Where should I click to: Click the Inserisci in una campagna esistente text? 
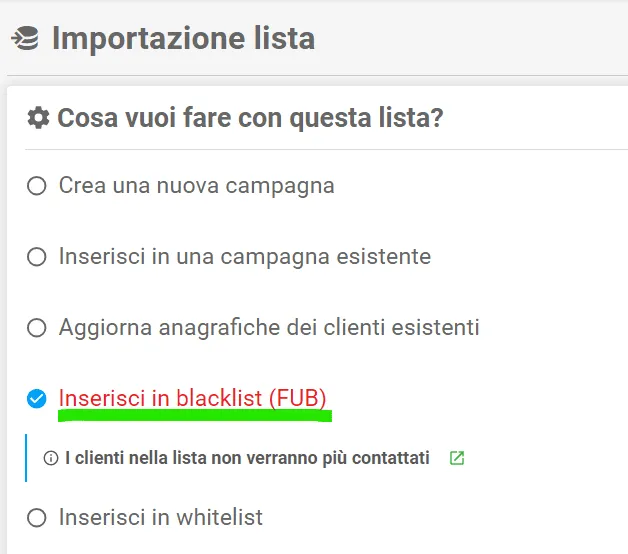[245, 257]
